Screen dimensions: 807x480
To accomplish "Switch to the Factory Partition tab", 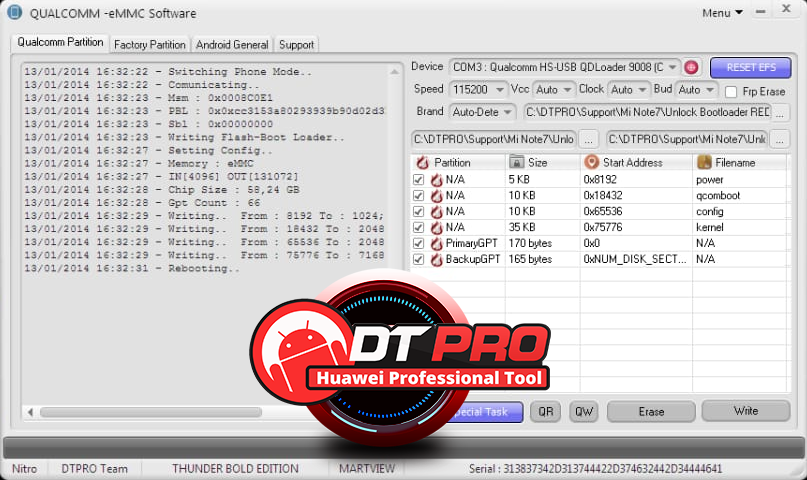I will (150, 45).
